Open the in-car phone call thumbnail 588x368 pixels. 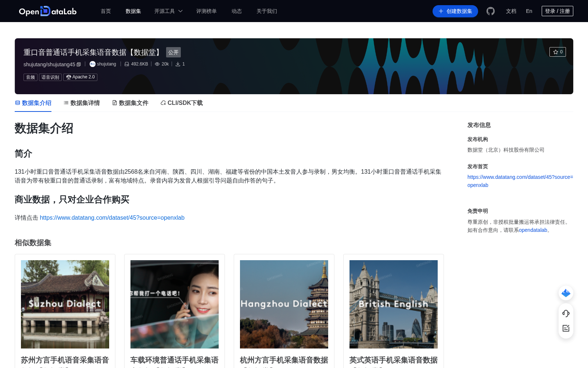tap(175, 304)
